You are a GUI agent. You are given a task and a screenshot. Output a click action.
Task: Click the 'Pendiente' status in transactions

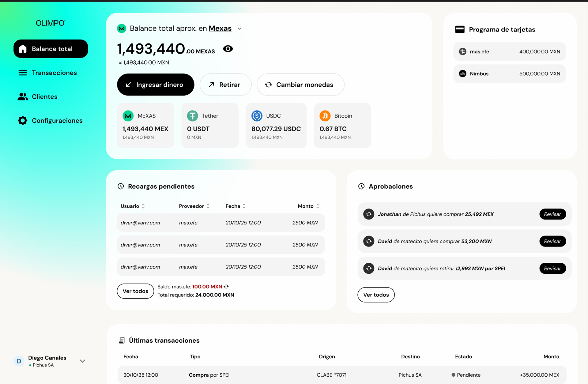pos(466,375)
